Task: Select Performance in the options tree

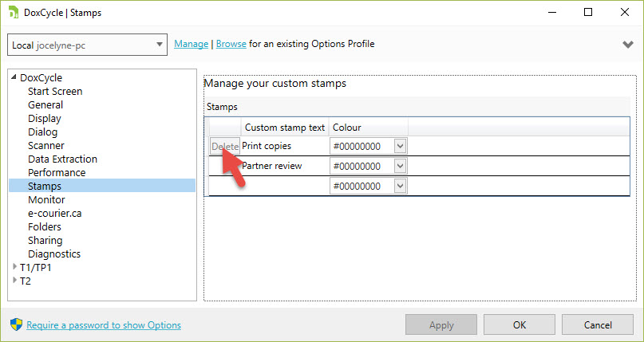Action: point(57,172)
